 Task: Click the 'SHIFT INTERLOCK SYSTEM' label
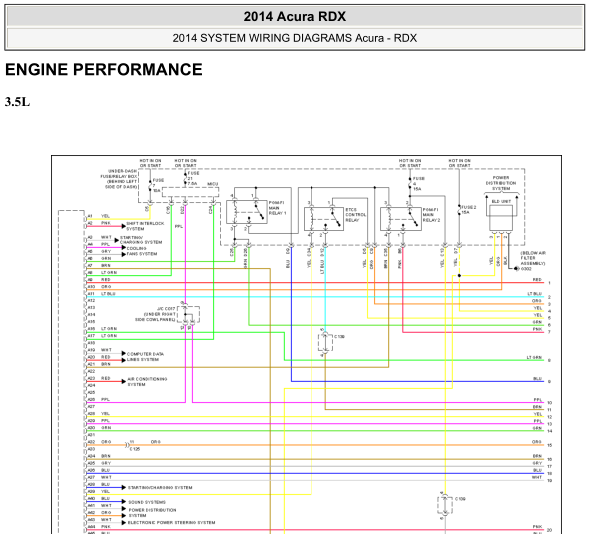tap(145, 226)
